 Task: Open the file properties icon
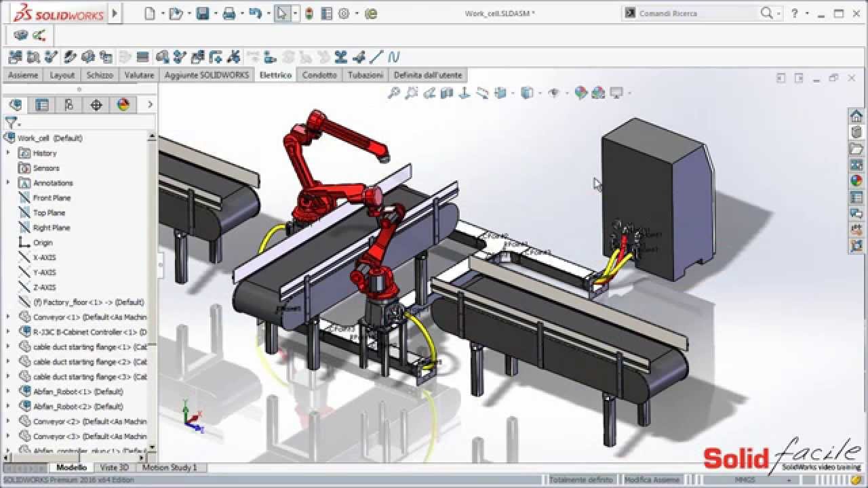point(326,13)
